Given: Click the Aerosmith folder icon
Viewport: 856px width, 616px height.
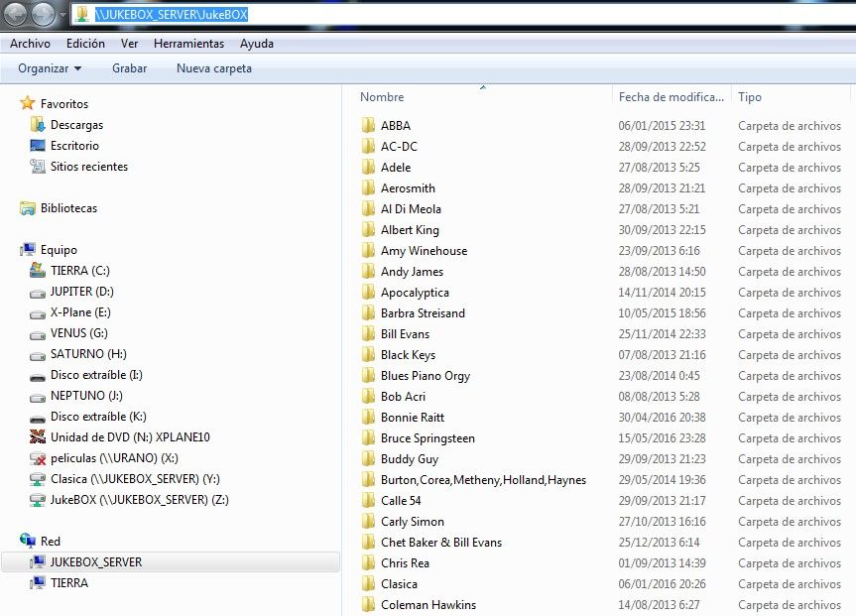Looking at the screenshot, I should (x=369, y=187).
